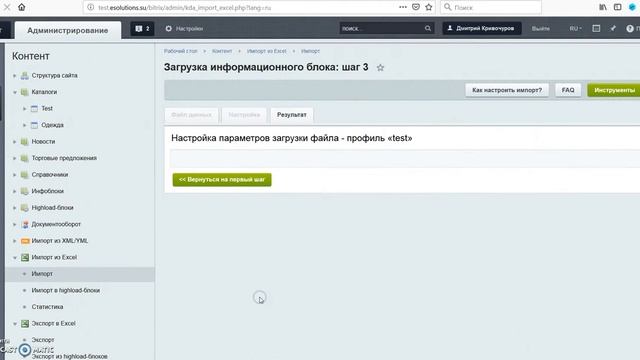Open Импорт in the sidebar
Image resolution: width=640 pixels, height=360 pixels.
click(x=42, y=274)
